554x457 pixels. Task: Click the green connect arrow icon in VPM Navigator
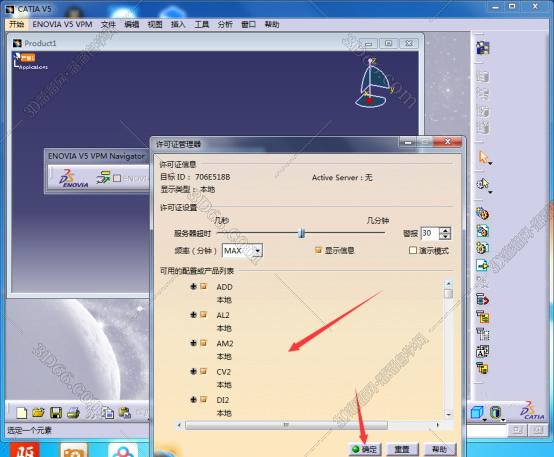tap(103, 177)
